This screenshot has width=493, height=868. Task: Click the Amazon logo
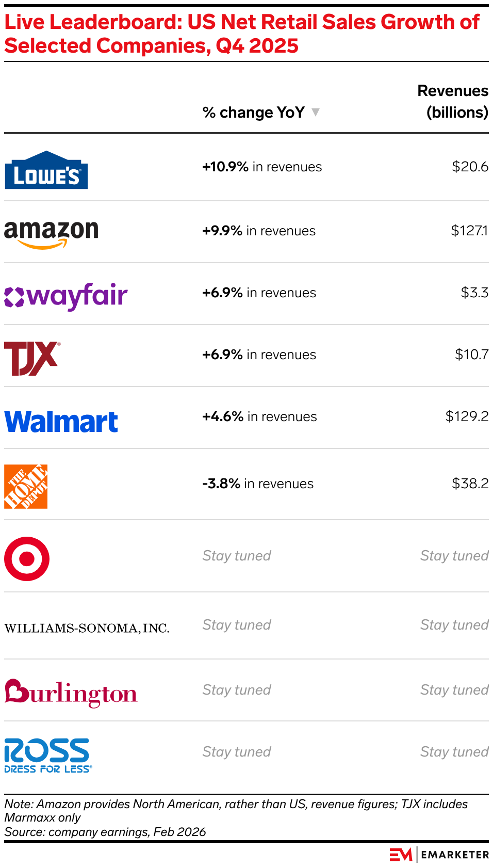point(51,233)
